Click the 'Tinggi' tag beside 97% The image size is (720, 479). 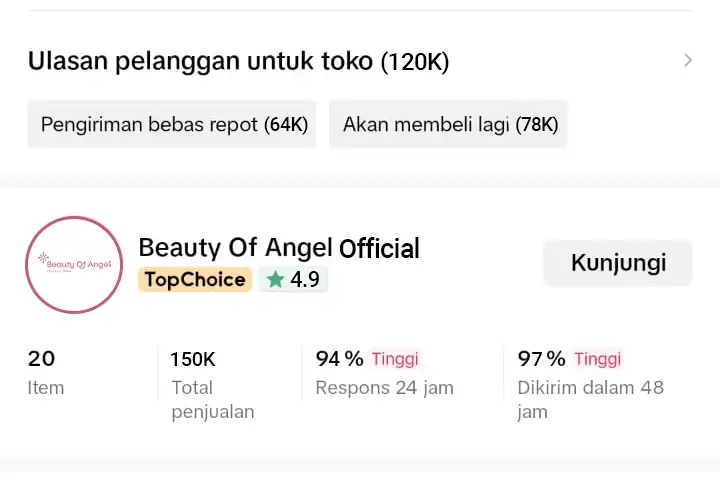tap(597, 359)
